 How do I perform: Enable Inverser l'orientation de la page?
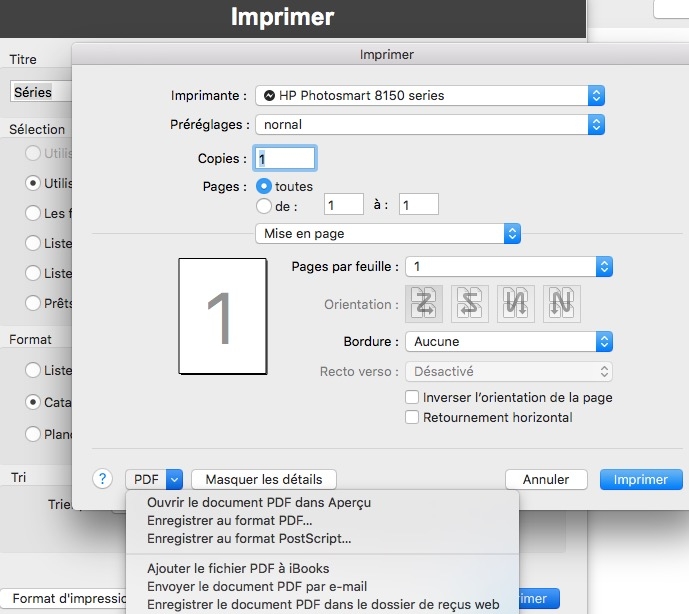click(412, 397)
